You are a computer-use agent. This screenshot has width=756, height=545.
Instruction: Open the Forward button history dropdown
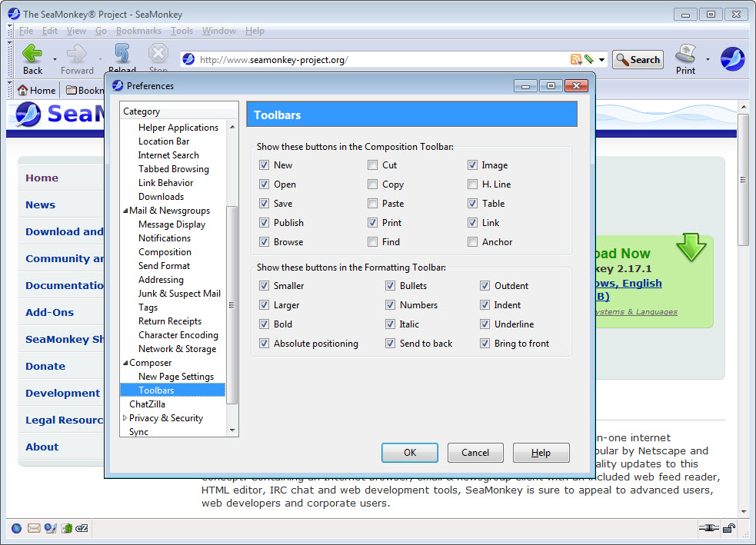coord(100,59)
